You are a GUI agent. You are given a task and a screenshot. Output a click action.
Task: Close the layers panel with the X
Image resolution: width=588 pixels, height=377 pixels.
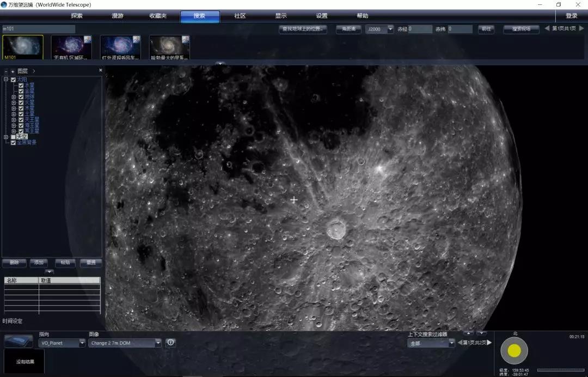tap(100, 70)
